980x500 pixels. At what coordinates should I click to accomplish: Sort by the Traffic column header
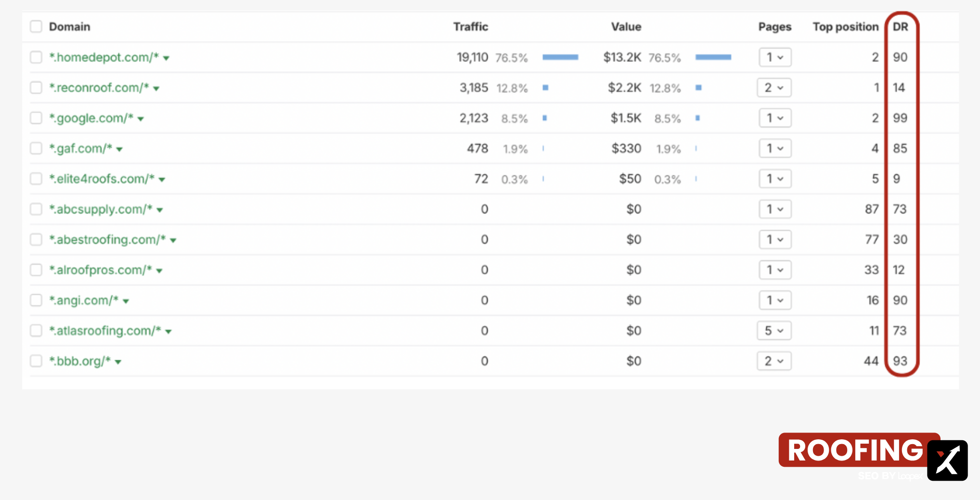tap(471, 26)
